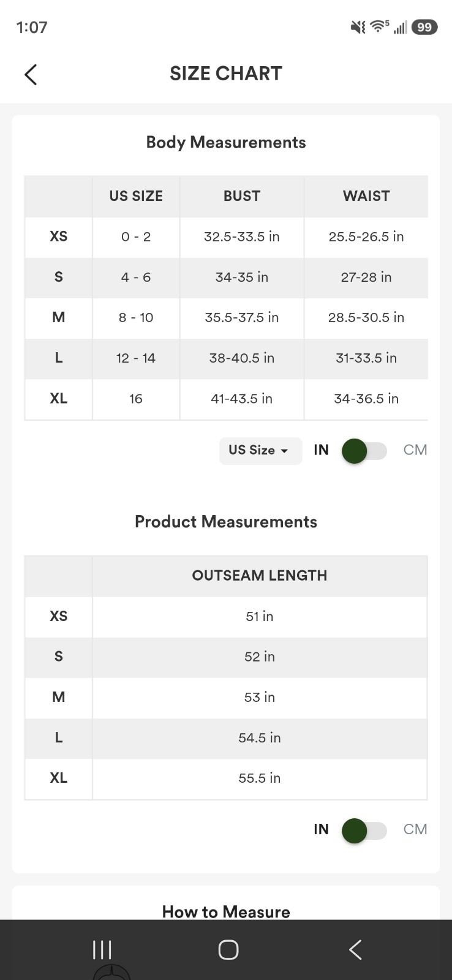Toggle Body Measurements unit switch to CM
The image size is (452, 980).
click(364, 451)
